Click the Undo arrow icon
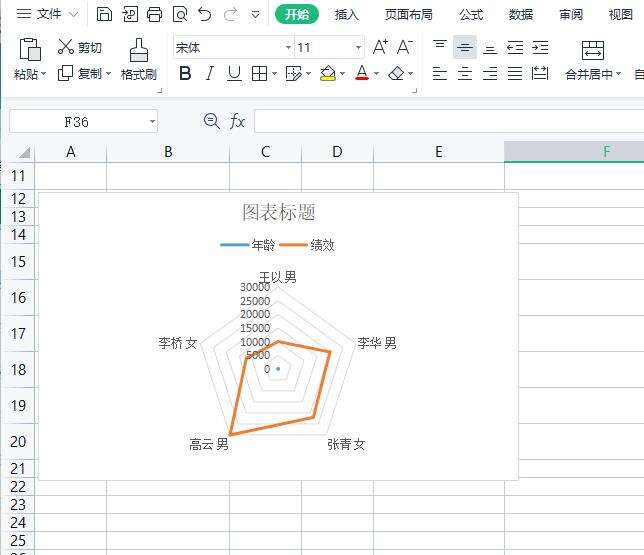Image resolution: width=644 pixels, height=555 pixels. click(205, 14)
